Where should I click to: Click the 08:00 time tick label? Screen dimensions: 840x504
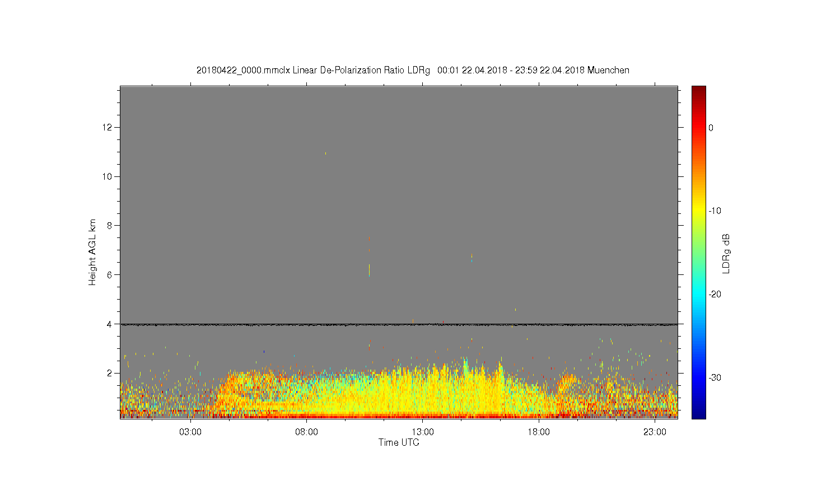coord(307,432)
